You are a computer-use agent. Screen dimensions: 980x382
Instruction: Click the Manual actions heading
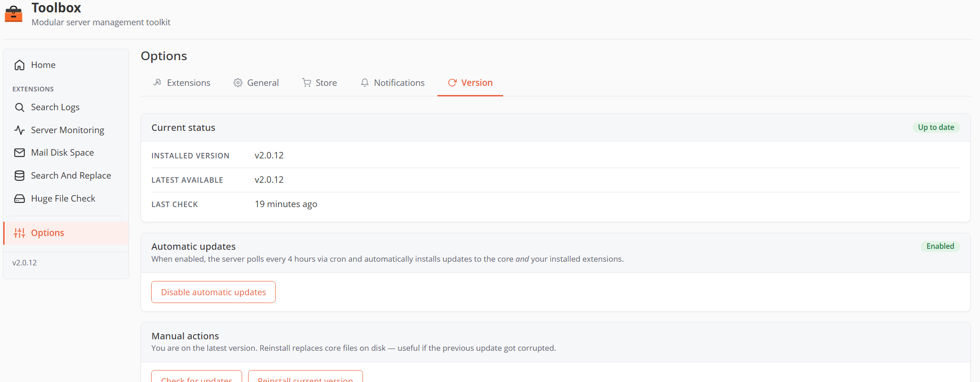[185, 336]
